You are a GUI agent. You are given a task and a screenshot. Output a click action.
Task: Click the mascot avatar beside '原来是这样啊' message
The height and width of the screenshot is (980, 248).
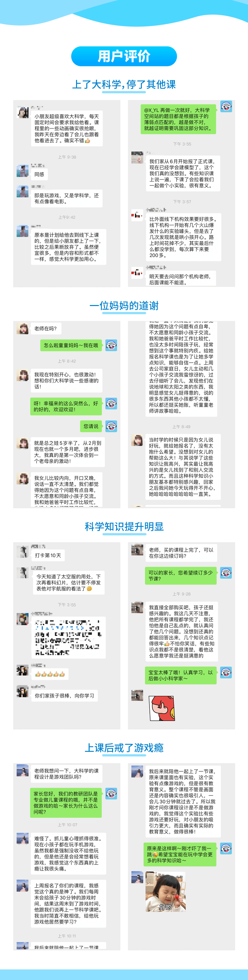(x=226, y=849)
